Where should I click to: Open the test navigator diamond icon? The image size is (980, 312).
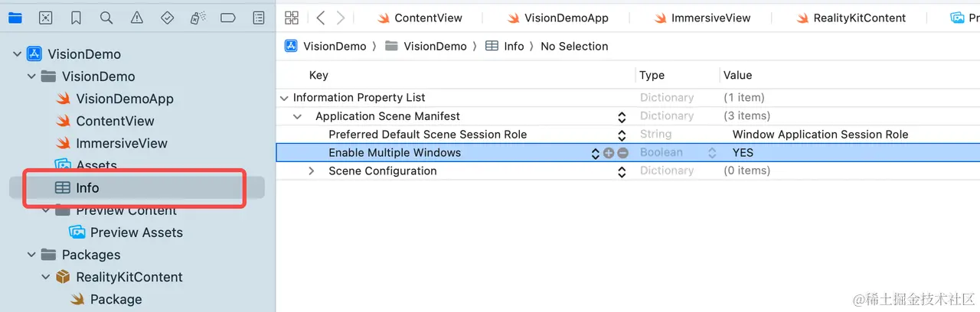(168, 18)
